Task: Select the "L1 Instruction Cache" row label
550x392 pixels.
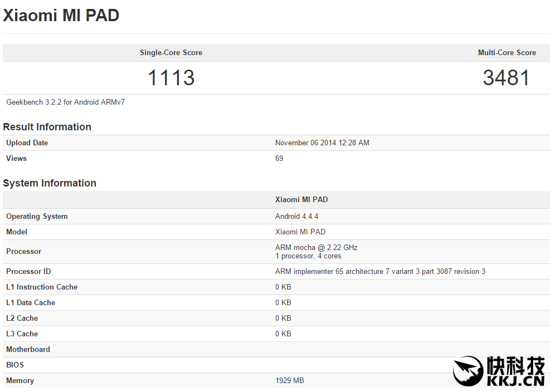Action: point(42,287)
